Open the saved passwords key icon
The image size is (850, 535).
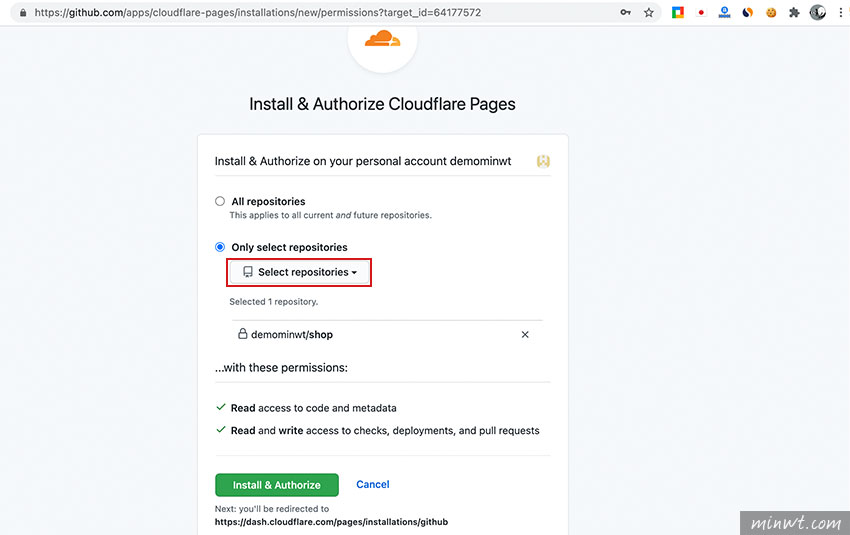[x=626, y=12]
